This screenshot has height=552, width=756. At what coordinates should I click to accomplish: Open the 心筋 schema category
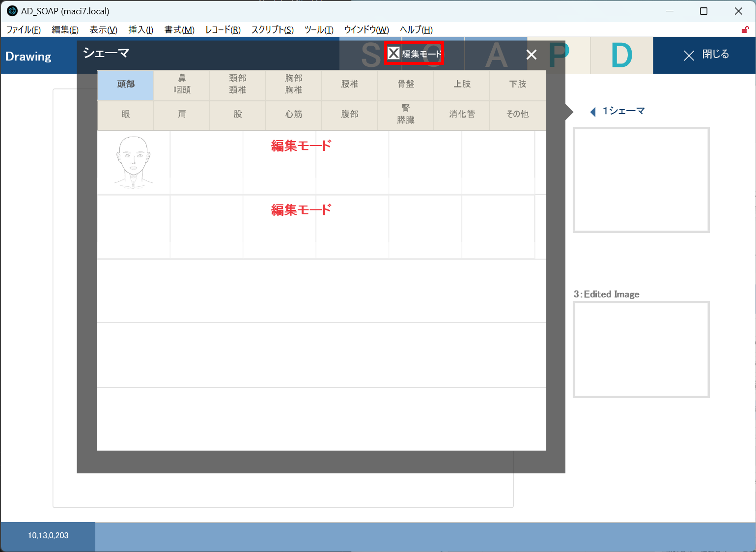(294, 114)
